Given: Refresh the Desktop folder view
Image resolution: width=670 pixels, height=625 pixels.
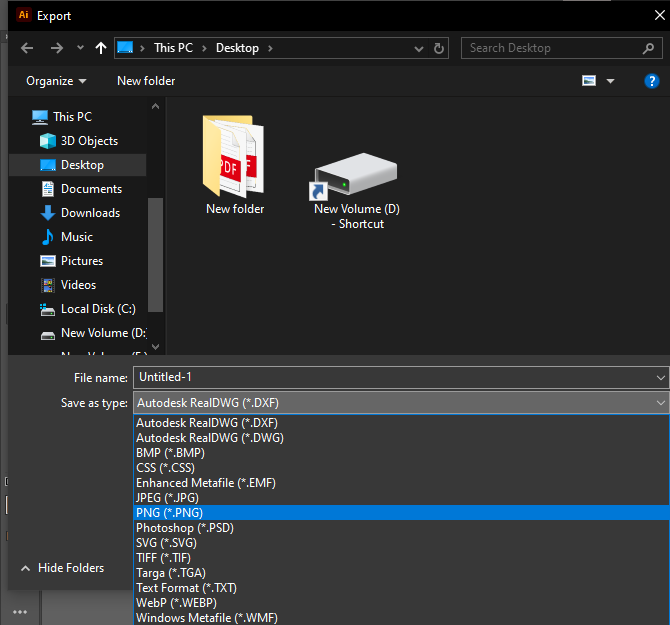Looking at the screenshot, I should (439, 48).
